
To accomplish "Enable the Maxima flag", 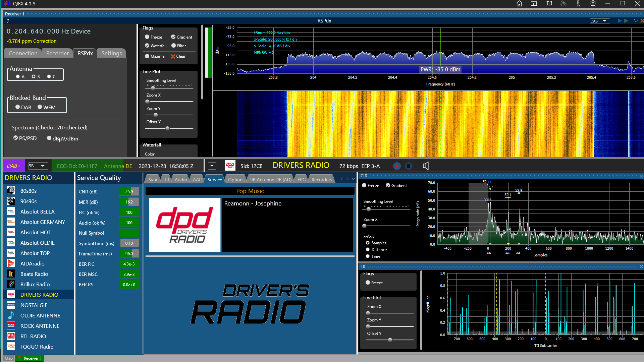I will (147, 56).
